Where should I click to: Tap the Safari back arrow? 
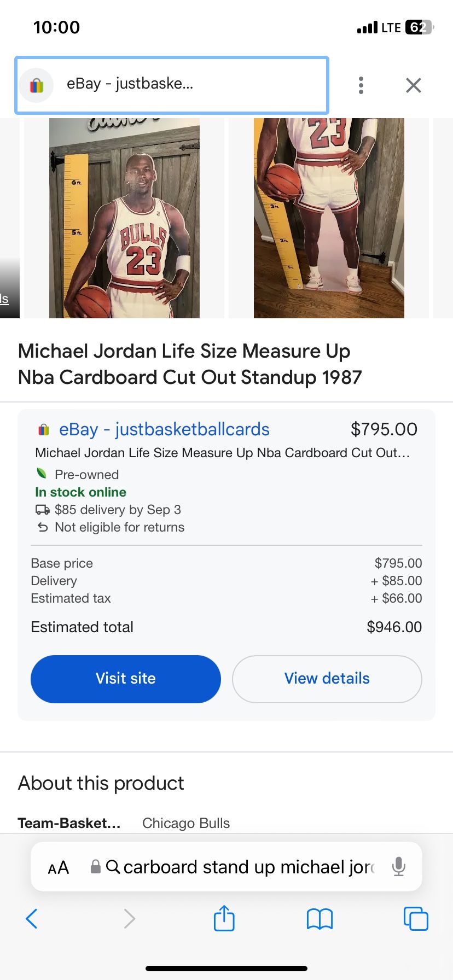[32, 919]
